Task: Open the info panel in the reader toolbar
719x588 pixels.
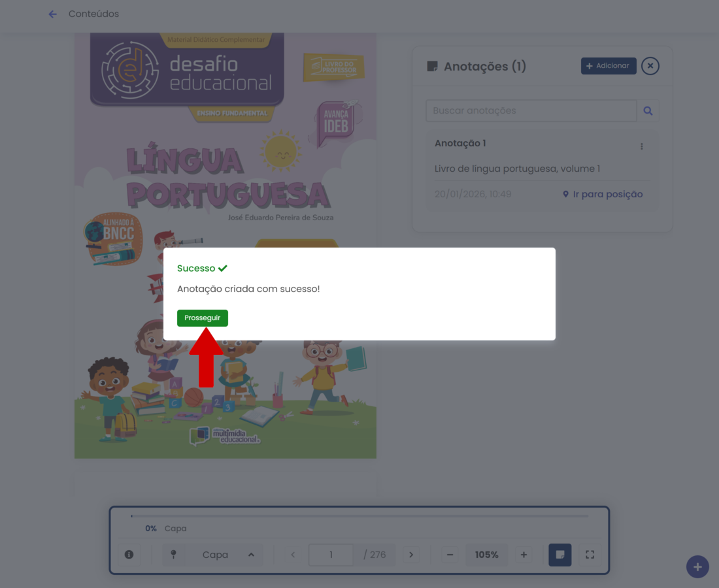Action: [x=129, y=555]
